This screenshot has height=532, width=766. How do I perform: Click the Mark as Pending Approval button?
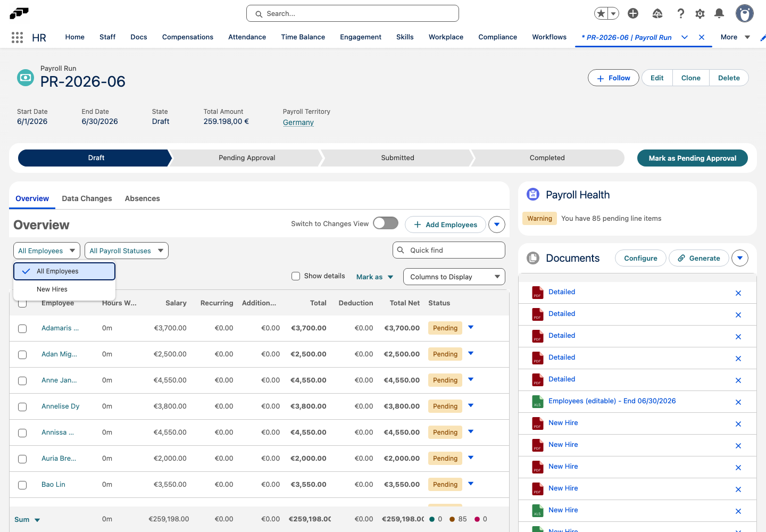(x=693, y=158)
